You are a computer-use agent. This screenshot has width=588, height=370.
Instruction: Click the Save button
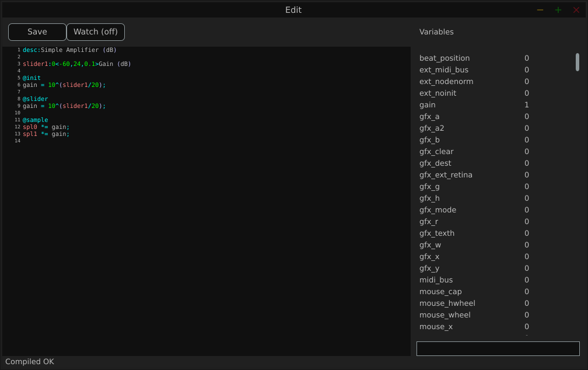37,32
